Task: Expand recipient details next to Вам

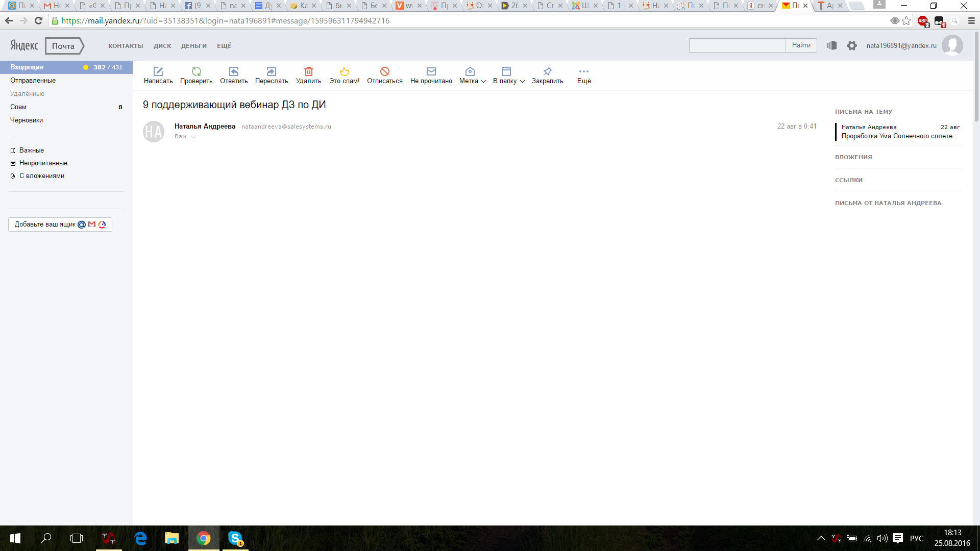Action: click(193, 137)
